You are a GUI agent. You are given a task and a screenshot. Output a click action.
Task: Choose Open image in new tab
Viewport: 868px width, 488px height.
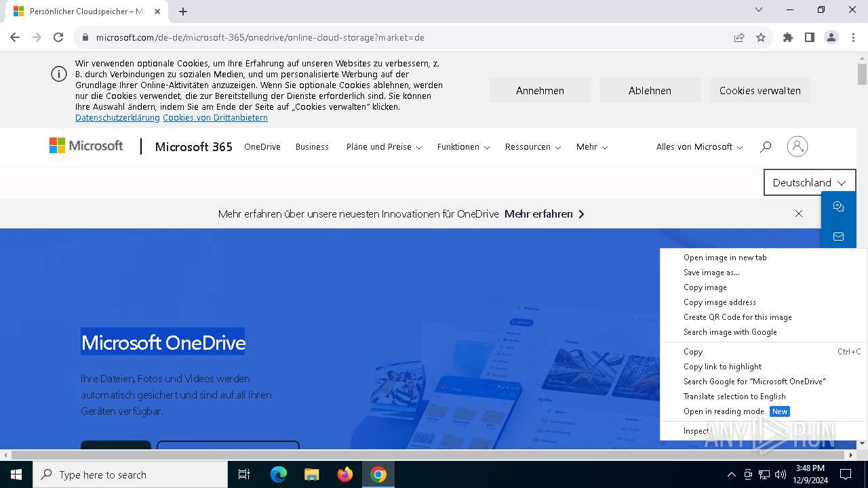point(764,258)
